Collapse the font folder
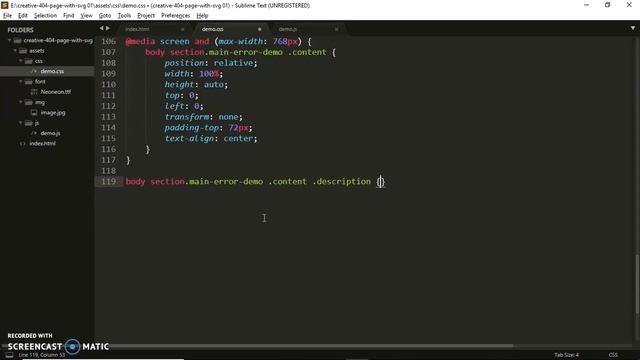This screenshot has width=640, height=360. click(20, 82)
